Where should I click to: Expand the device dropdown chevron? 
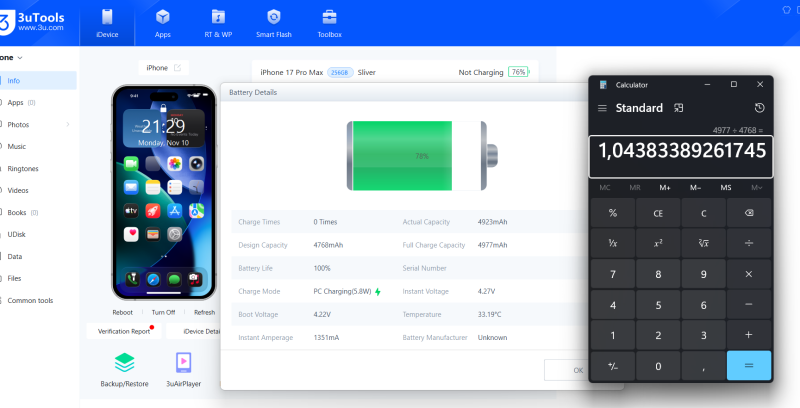20,58
